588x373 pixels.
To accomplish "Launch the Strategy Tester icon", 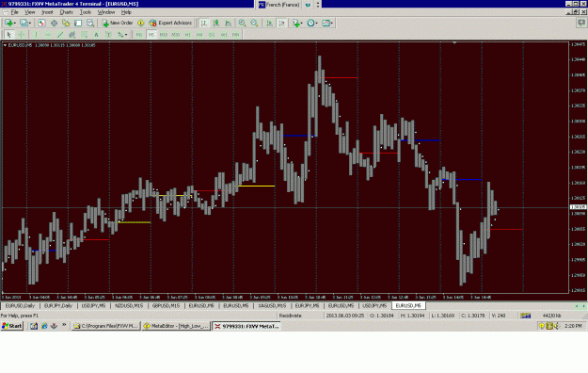I will [x=90, y=23].
